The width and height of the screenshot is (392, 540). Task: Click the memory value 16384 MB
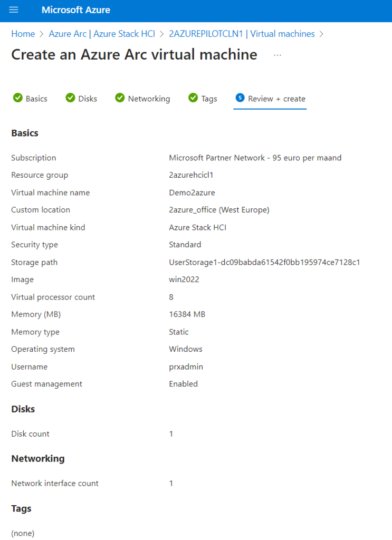click(187, 314)
